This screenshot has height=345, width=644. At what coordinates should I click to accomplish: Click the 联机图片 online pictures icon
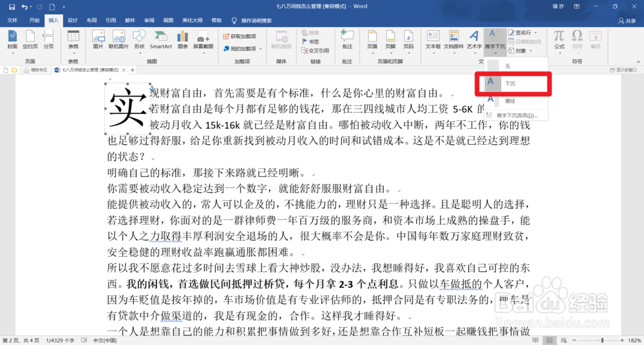click(x=118, y=40)
